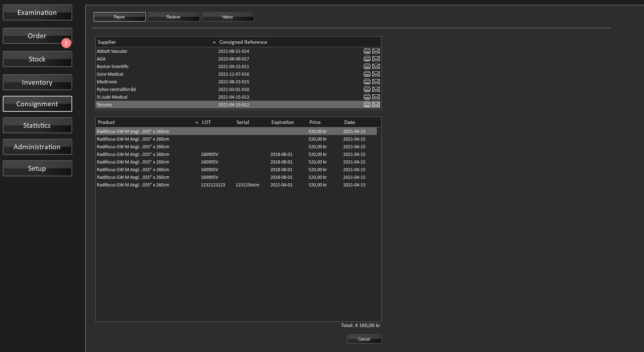Switch to the Recieve tab
This screenshot has height=352, width=644.
coord(173,17)
